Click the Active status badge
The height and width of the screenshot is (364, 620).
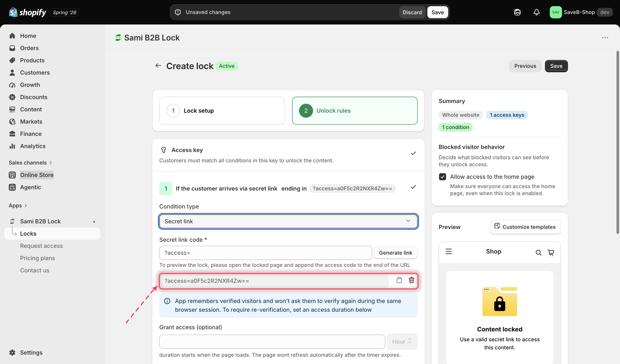(226, 66)
